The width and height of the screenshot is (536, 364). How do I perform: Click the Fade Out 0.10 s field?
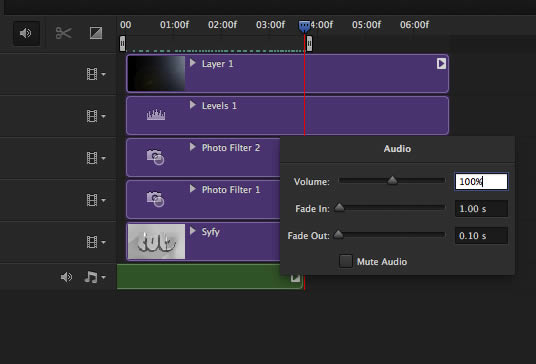point(481,235)
